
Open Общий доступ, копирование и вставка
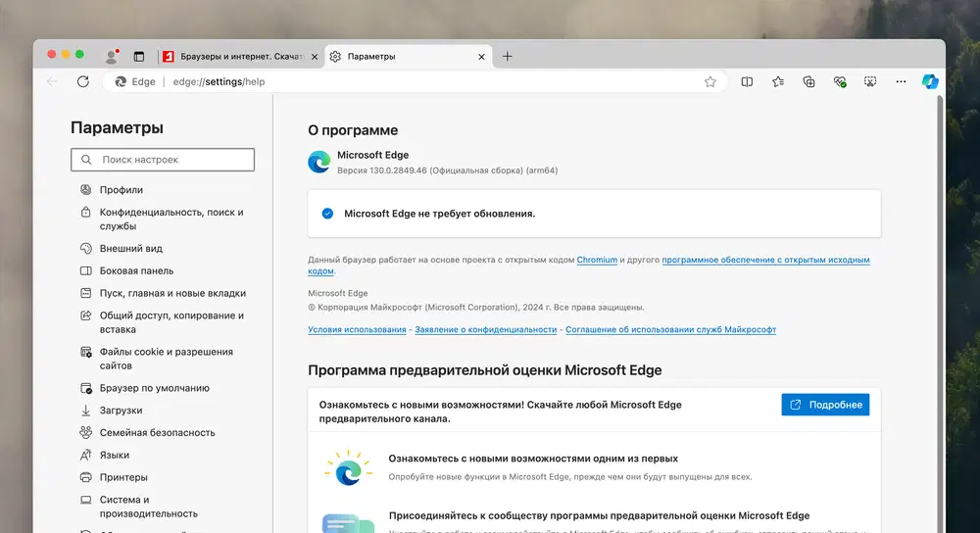tap(171, 322)
